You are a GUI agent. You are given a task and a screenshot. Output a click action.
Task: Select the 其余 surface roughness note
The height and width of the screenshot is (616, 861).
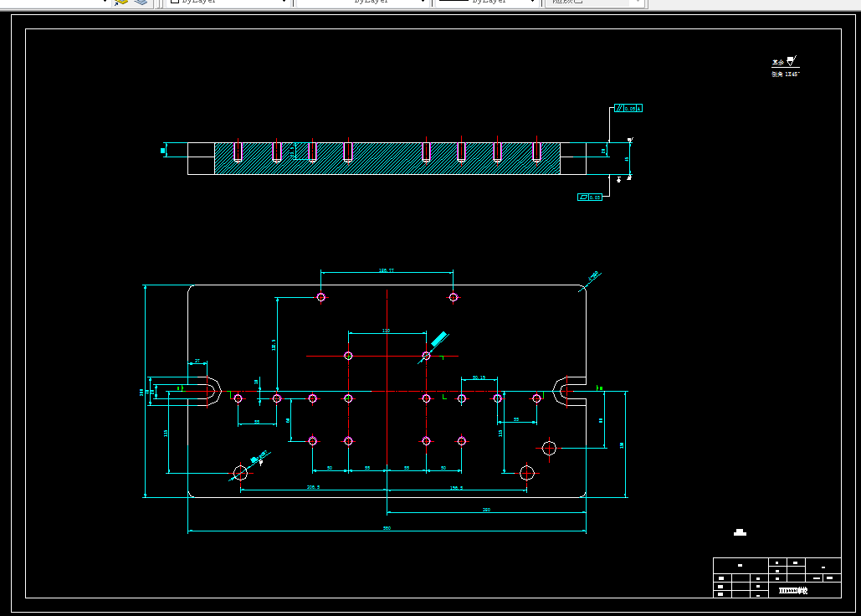point(785,61)
